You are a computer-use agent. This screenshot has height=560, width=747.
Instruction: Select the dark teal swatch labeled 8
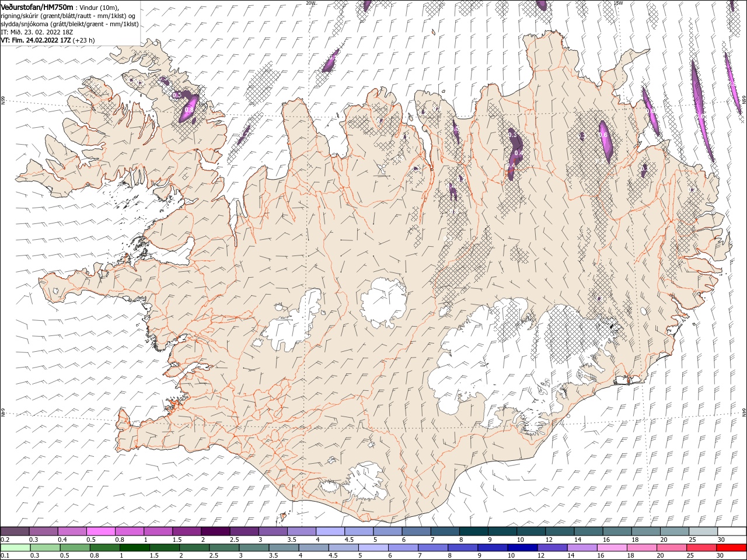click(x=473, y=531)
